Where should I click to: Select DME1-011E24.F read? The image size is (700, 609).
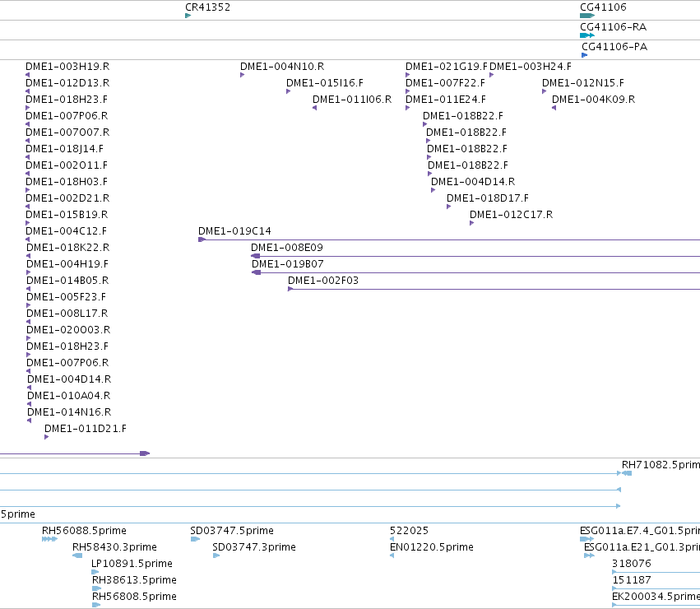click(x=446, y=100)
